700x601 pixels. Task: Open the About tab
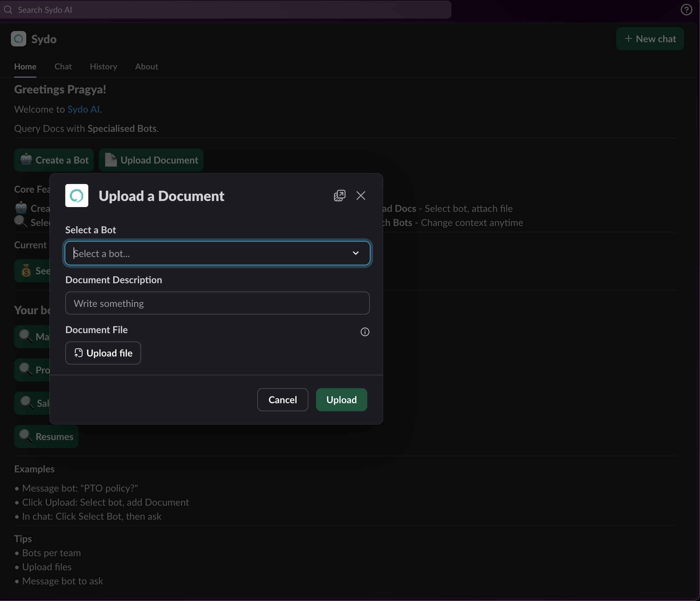pos(147,67)
